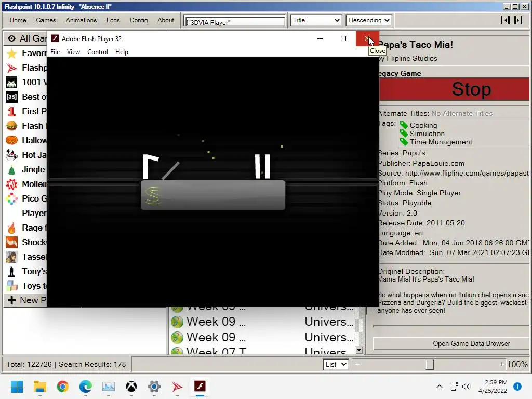
Task: Click the minus end of zoom slider
Action: [x=357, y=364]
